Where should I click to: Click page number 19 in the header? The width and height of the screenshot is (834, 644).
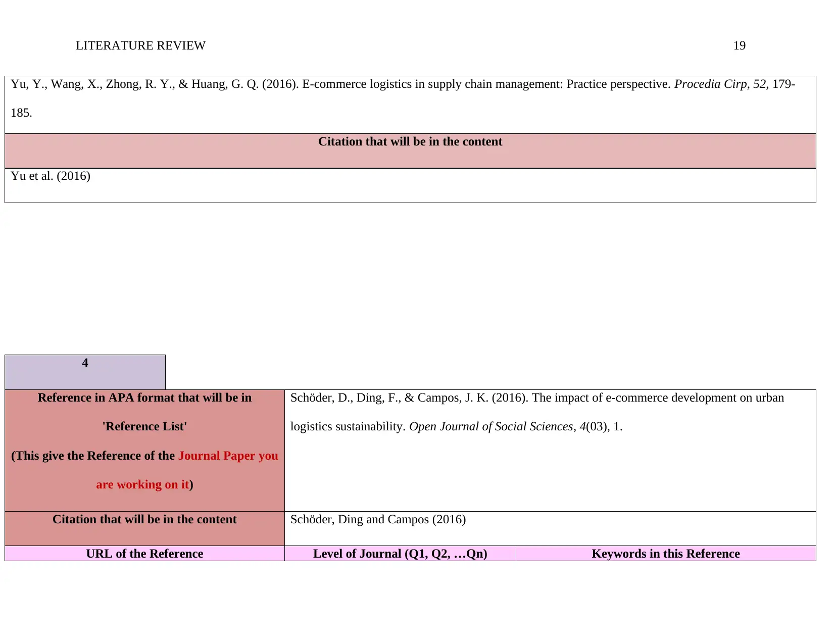(x=739, y=45)
